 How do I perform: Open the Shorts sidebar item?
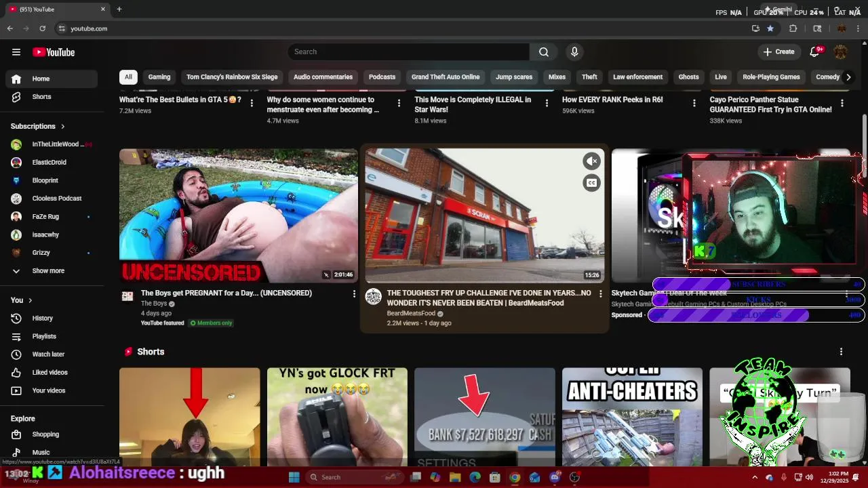point(52,97)
